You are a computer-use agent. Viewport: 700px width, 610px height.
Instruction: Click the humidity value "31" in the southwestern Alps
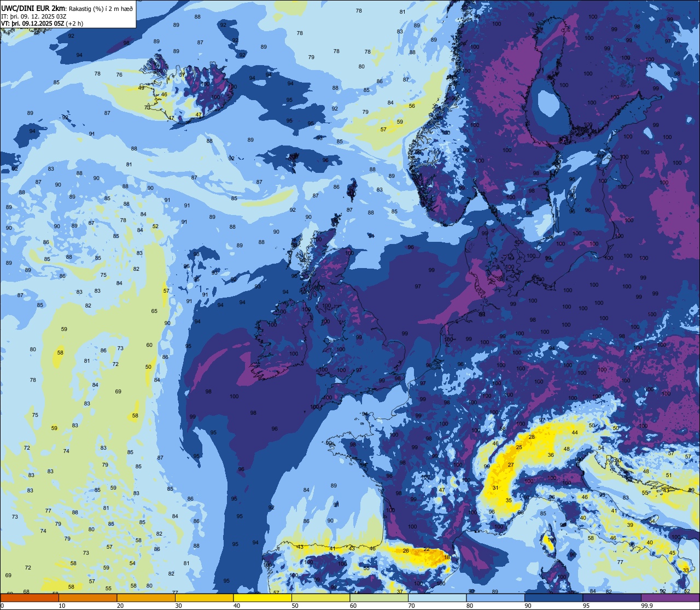click(x=495, y=487)
